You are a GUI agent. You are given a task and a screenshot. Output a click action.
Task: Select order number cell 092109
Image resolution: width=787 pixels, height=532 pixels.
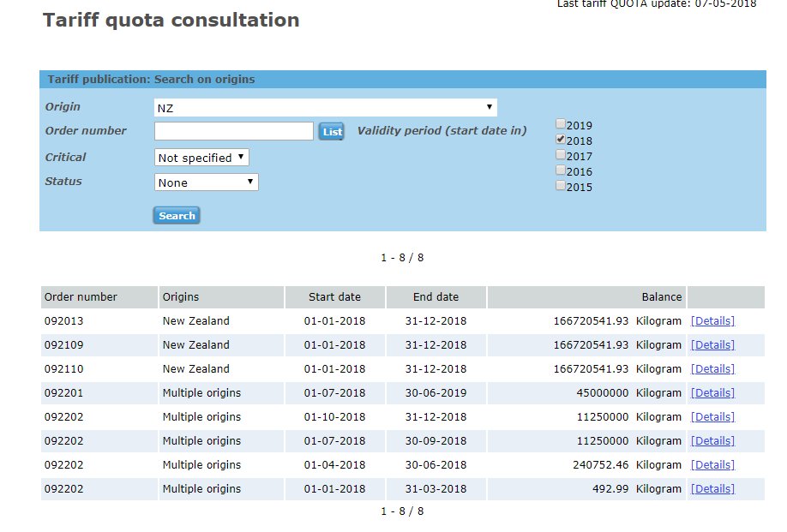(x=63, y=345)
